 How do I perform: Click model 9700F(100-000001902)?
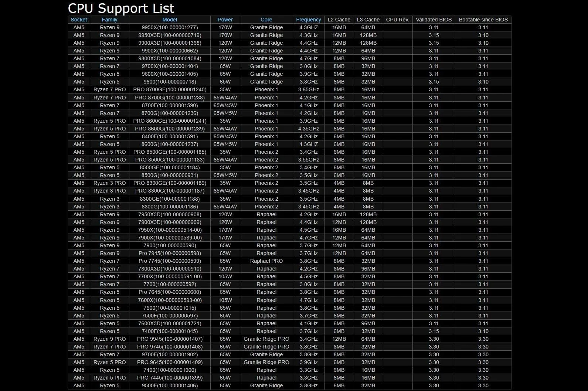click(170, 354)
